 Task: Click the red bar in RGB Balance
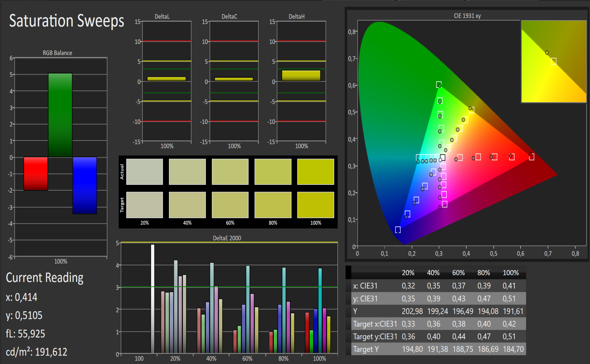click(x=36, y=174)
